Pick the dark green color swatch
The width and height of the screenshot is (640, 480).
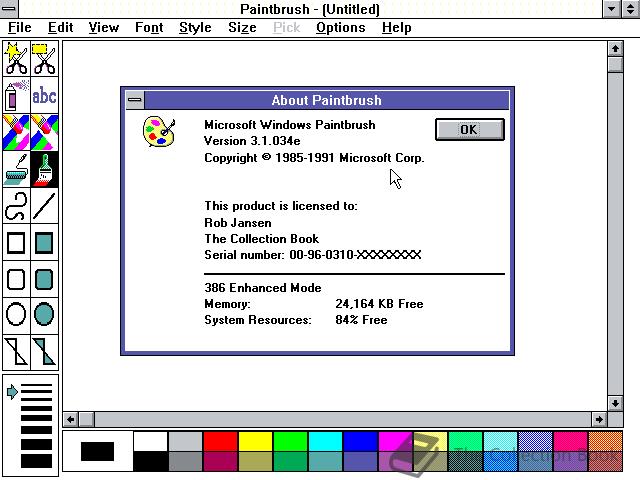pyautogui.click(x=291, y=461)
